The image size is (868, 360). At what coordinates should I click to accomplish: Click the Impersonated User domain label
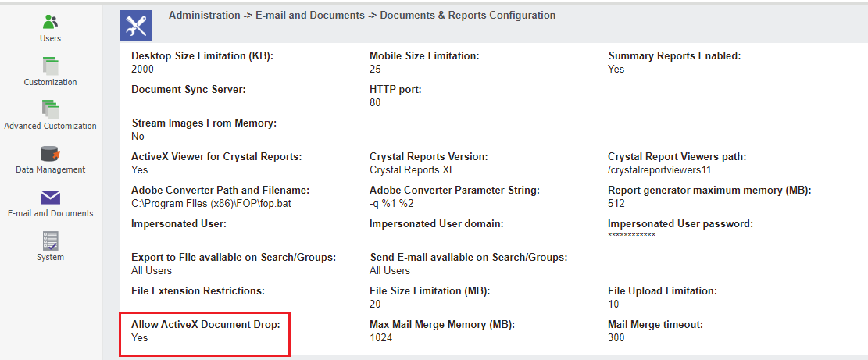[436, 224]
